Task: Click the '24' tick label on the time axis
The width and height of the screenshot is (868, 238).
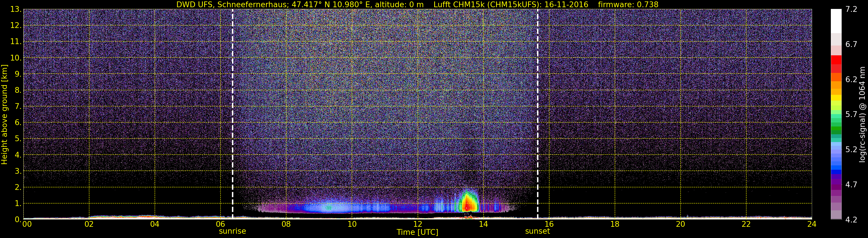Action: coord(812,224)
